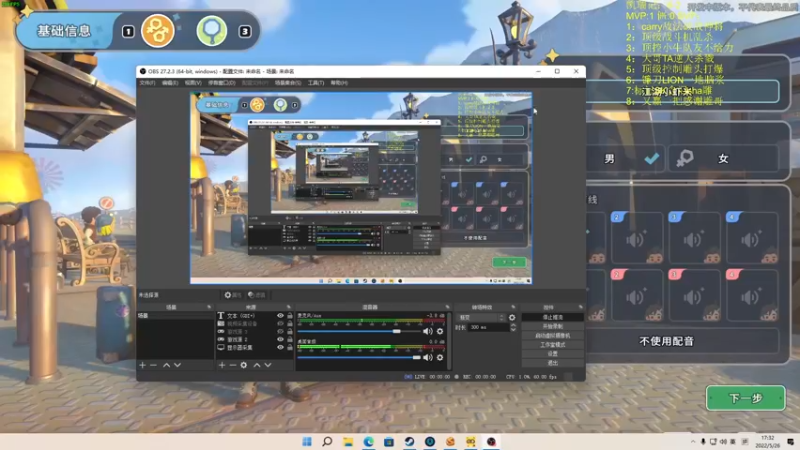The height and width of the screenshot is (450, 800).
Task: Click 退出 exit button in OBS controls
Action: tap(553, 363)
